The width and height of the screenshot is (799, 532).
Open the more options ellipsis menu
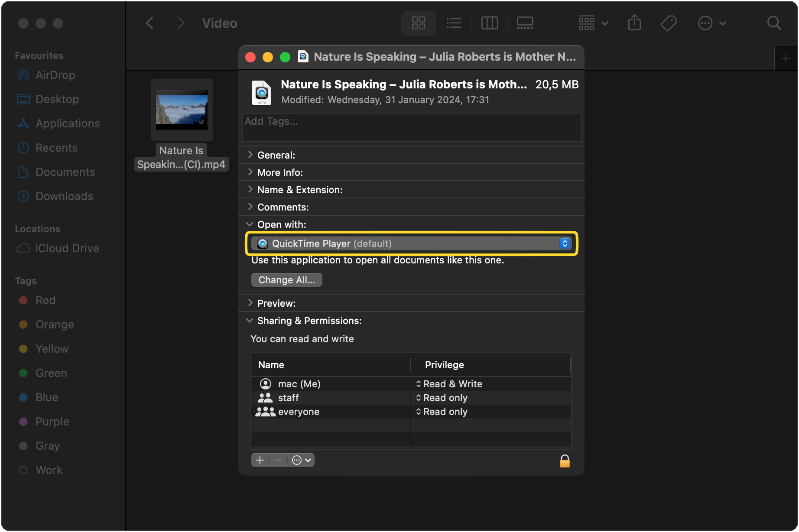coord(711,23)
